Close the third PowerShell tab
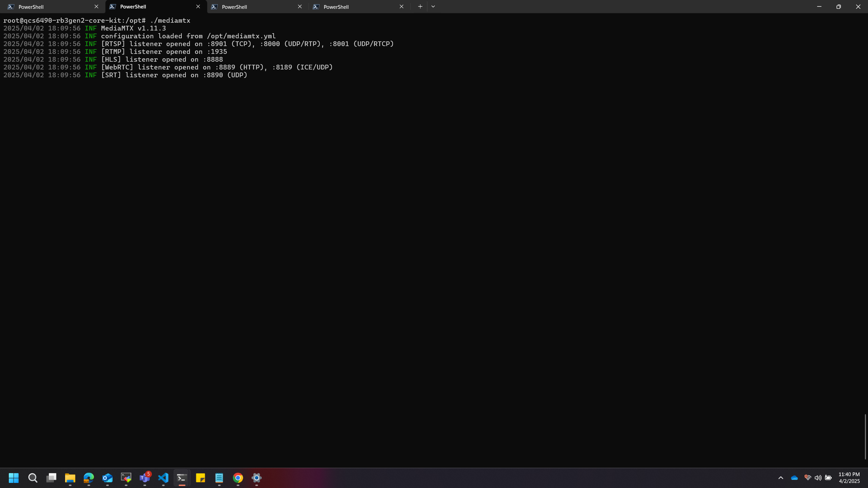The height and width of the screenshot is (488, 868). click(300, 6)
